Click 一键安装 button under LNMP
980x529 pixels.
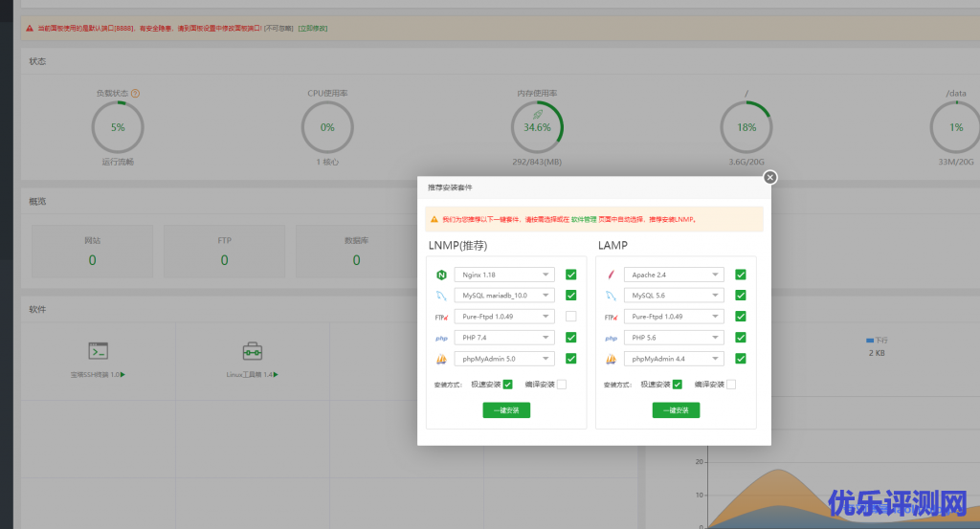click(x=506, y=410)
